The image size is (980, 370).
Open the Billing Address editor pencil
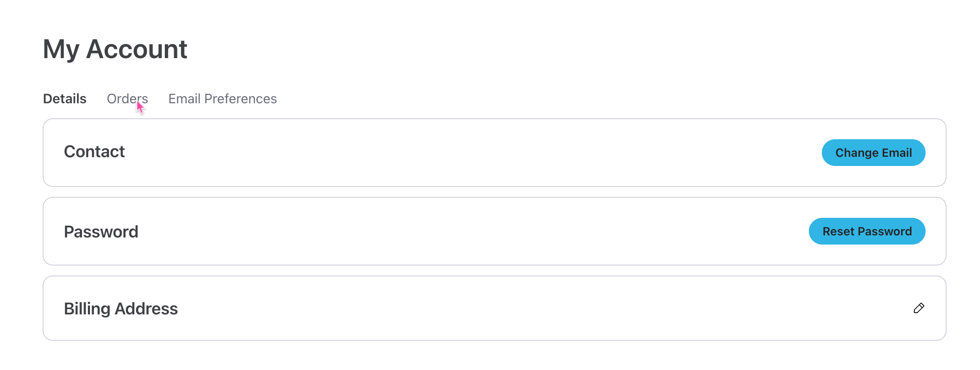click(x=918, y=309)
